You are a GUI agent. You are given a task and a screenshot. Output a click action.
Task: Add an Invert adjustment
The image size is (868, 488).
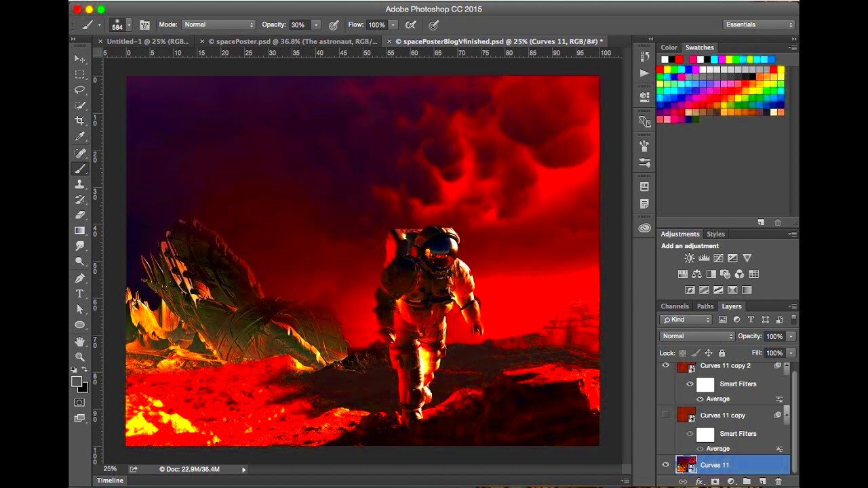690,290
